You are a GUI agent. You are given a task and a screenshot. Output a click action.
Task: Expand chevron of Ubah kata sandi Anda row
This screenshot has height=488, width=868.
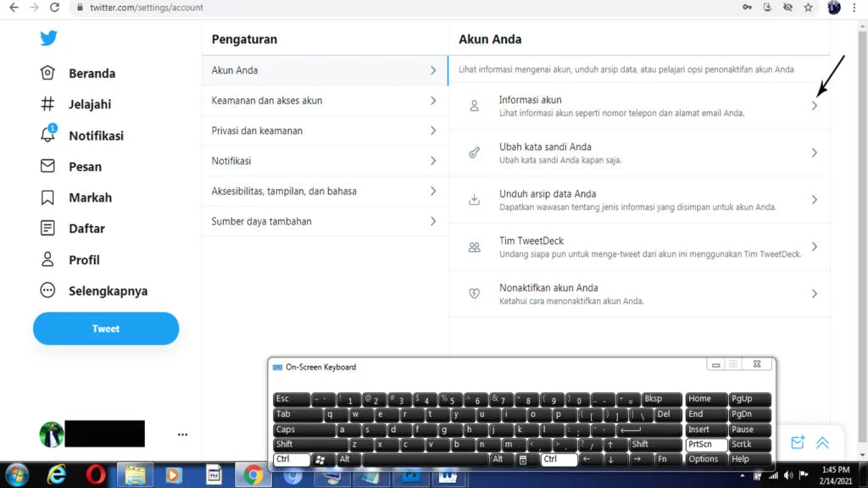click(x=815, y=152)
